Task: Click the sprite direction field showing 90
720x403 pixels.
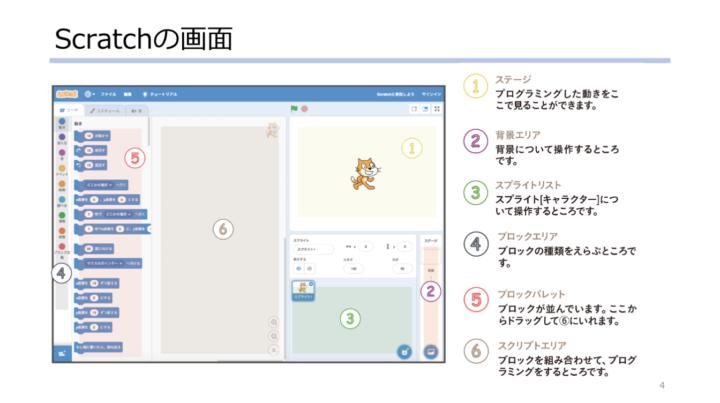Action: (x=403, y=269)
